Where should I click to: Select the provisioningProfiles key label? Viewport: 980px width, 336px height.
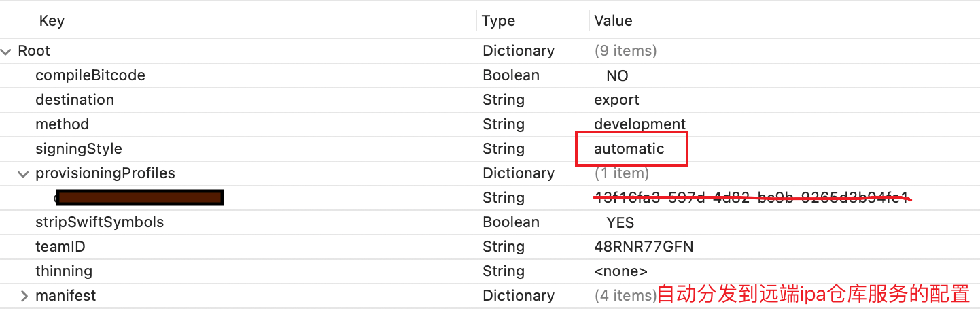click(105, 173)
